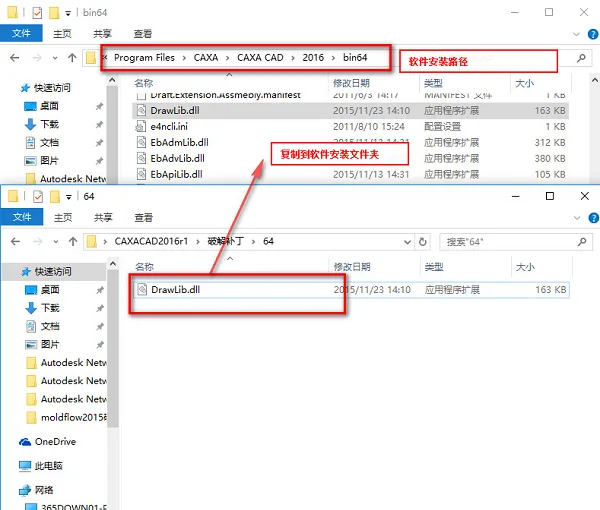Click 快速访问 in 64 window sidebar
The width and height of the screenshot is (600, 510).
pos(53,272)
